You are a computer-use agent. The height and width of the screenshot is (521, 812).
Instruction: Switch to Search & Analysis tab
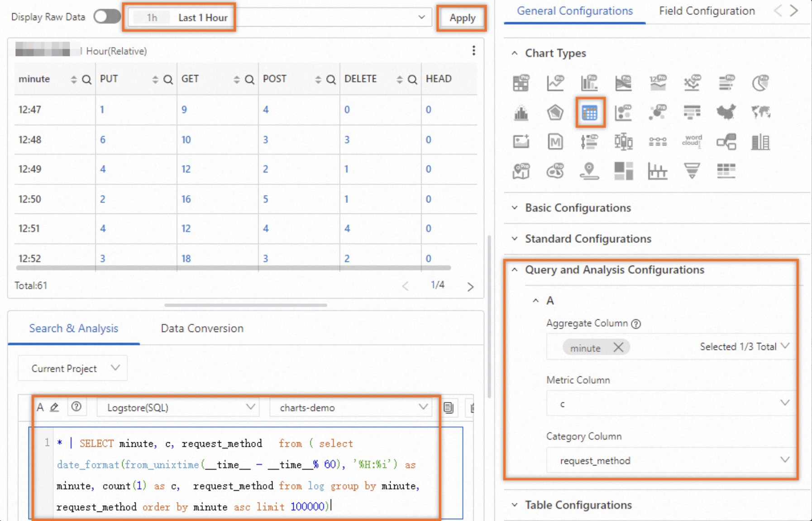(74, 328)
